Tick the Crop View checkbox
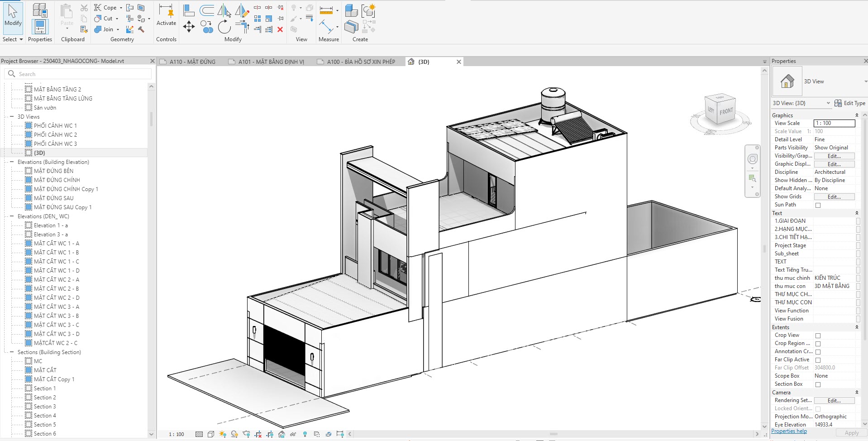Viewport: 868px width, 441px height. click(x=818, y=336)
